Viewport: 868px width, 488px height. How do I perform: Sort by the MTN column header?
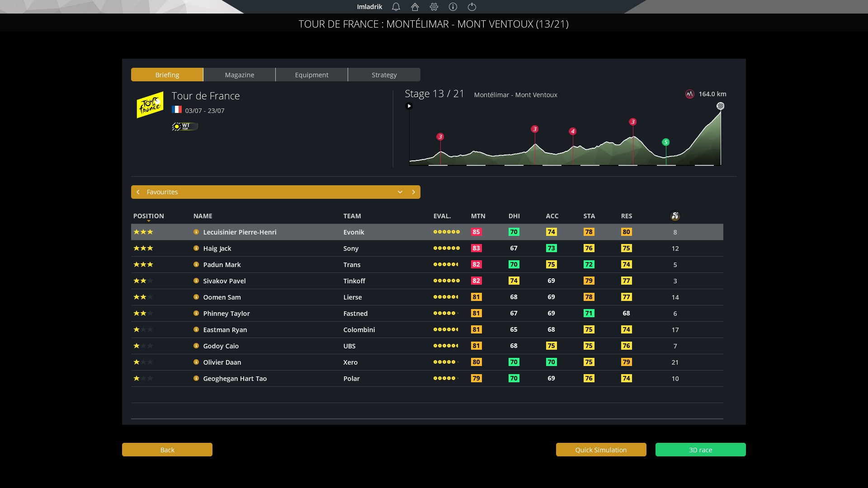click(478, 216)
